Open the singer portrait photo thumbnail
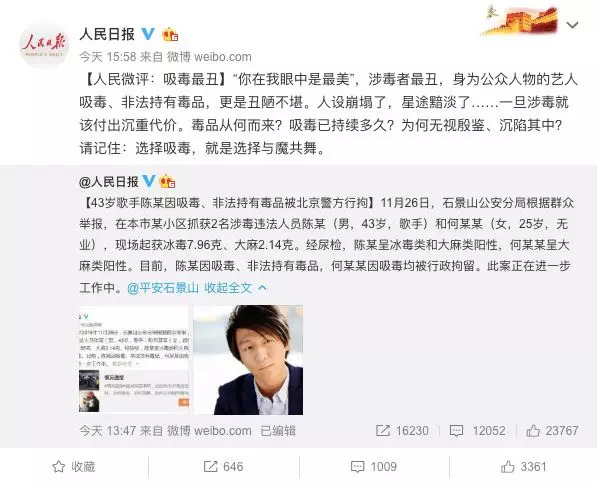The width and height of the screenshot is (597, 484). pos(248,360)
